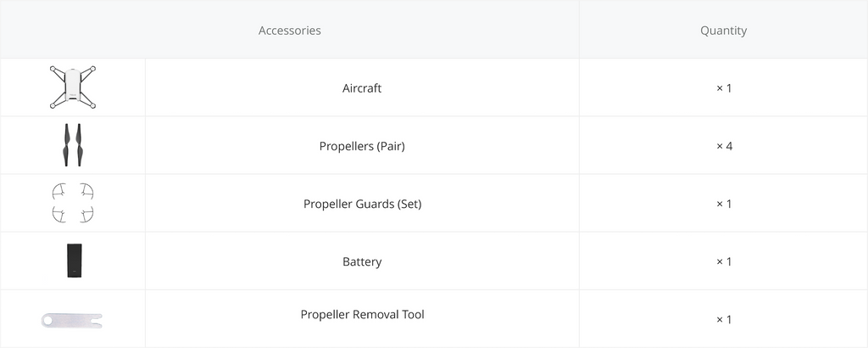This screenshot has width=868, height=348.
Task: Click the × 1 quantity for Battery
Action: point(723,261)
